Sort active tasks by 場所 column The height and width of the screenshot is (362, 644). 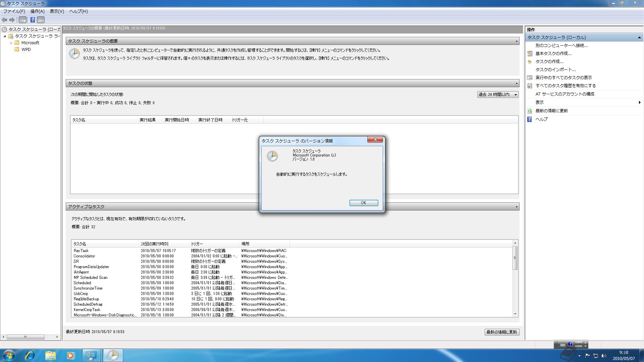coord(264,244)
